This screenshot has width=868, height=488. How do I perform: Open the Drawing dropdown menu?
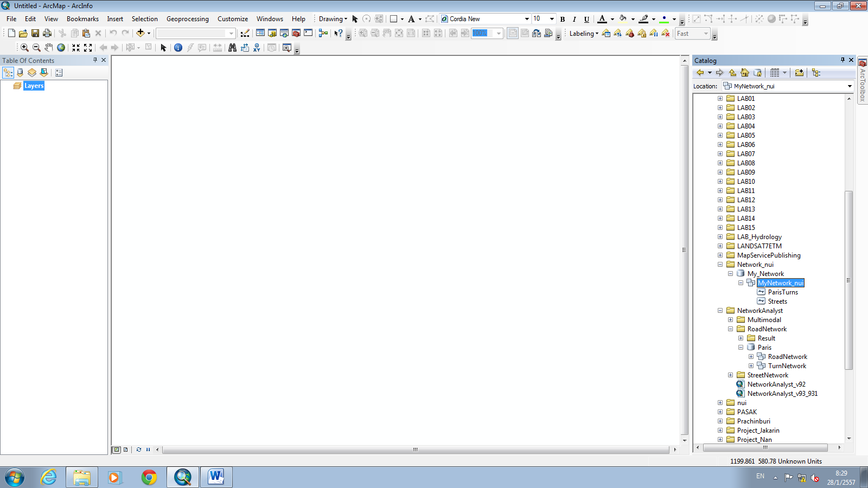(333, 19)
